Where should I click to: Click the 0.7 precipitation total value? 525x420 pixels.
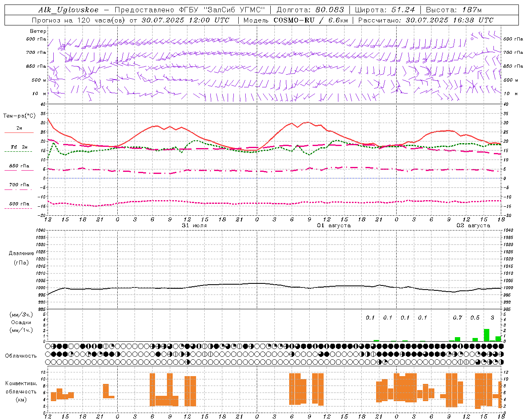pyautogui.click(x=458, y=317)
